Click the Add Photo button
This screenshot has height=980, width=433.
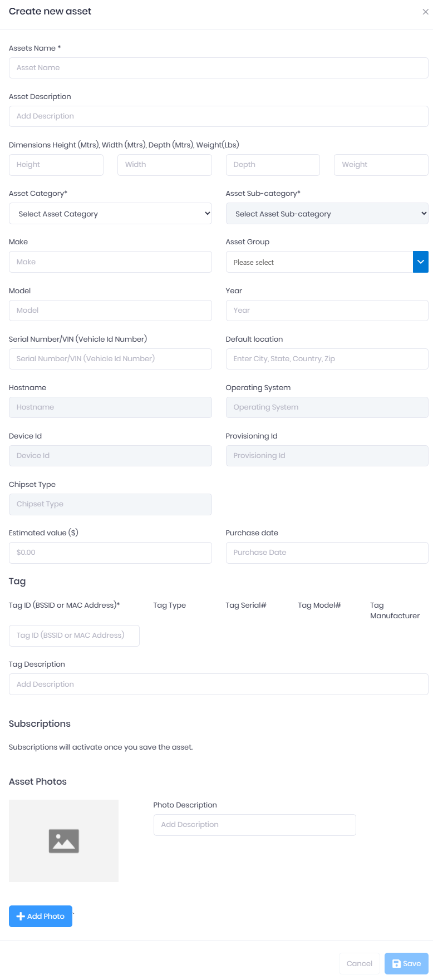[x=40, y=916]
